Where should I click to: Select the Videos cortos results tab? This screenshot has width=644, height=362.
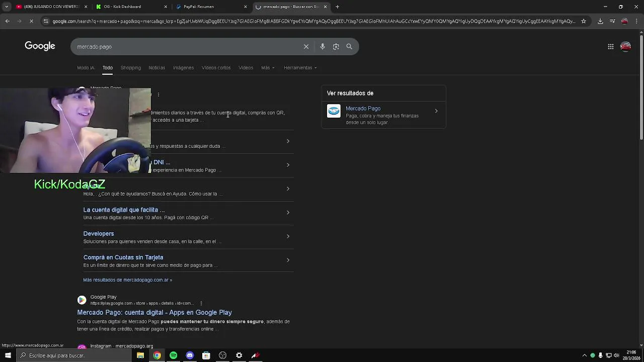tap(216, 67)
